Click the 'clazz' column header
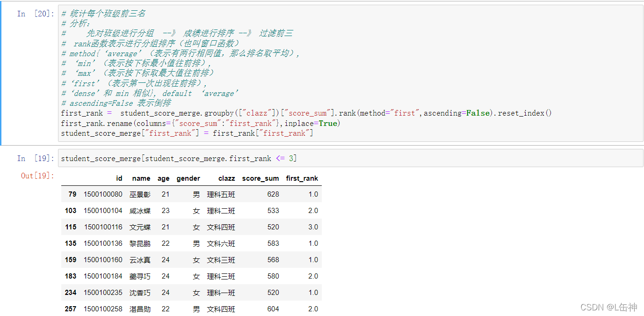The image size is (644, 316). pyautogui.click(x=227, y=178)
